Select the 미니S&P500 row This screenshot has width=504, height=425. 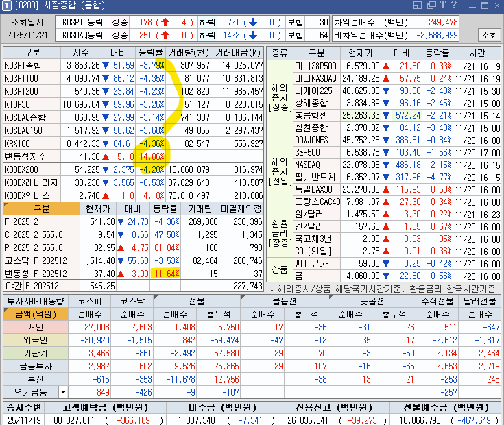coord(397,66)
